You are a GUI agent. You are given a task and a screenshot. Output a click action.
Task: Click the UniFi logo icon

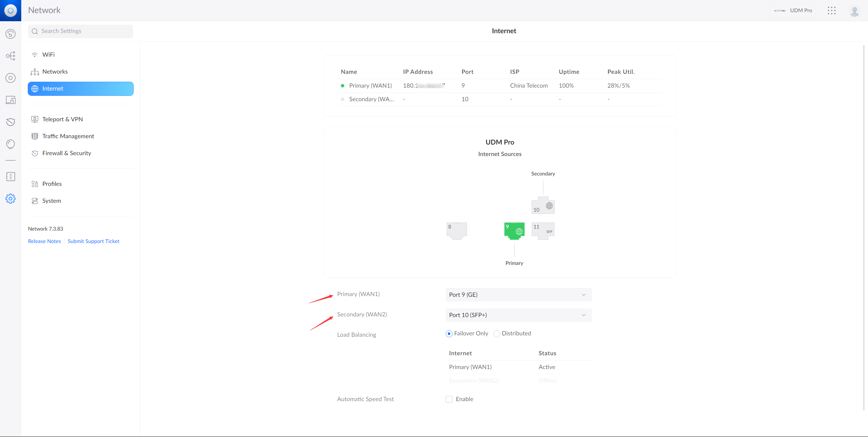(x=10, y=10)
